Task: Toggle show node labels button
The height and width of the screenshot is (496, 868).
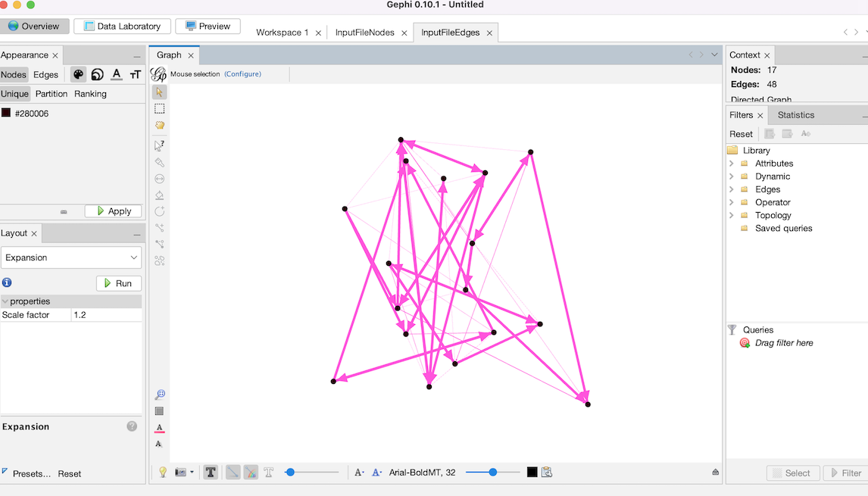Action: (211, 473)
